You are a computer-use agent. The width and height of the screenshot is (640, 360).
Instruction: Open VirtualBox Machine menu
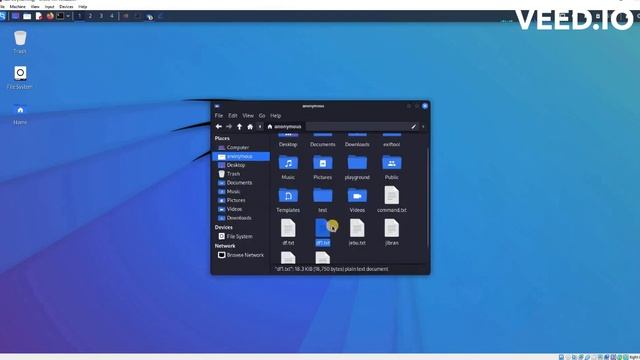[17, 7]
